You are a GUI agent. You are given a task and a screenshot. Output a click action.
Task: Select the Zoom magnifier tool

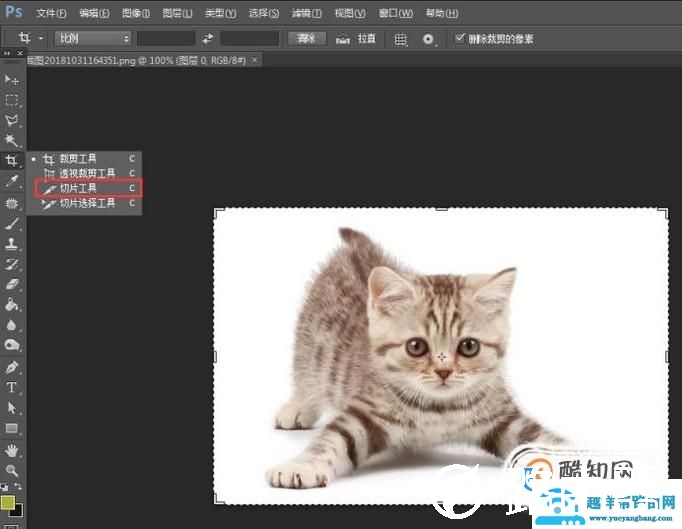(x=12, y=469)
